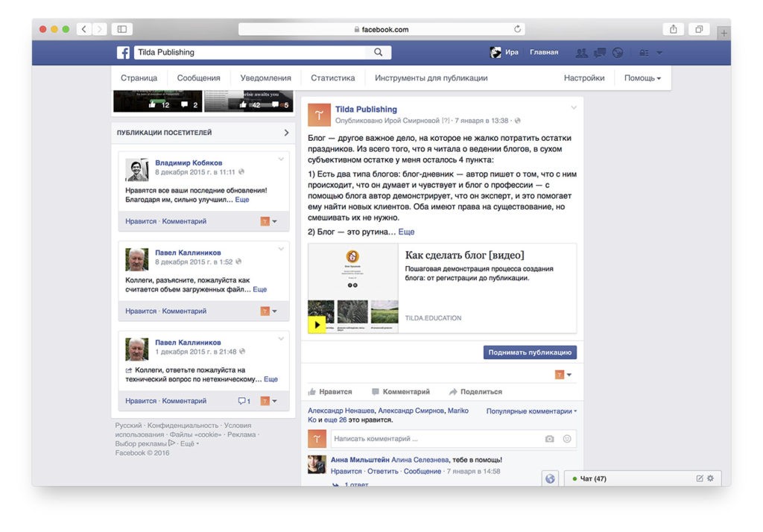Click the globe icon beside the chat bar
The width and height of the screenshot is (763, 532).
[551, 478]
